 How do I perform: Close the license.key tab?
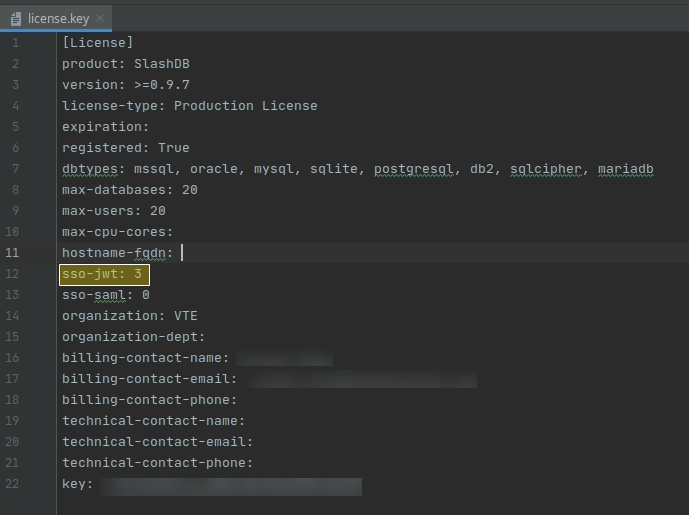click(x=101, y=18)
